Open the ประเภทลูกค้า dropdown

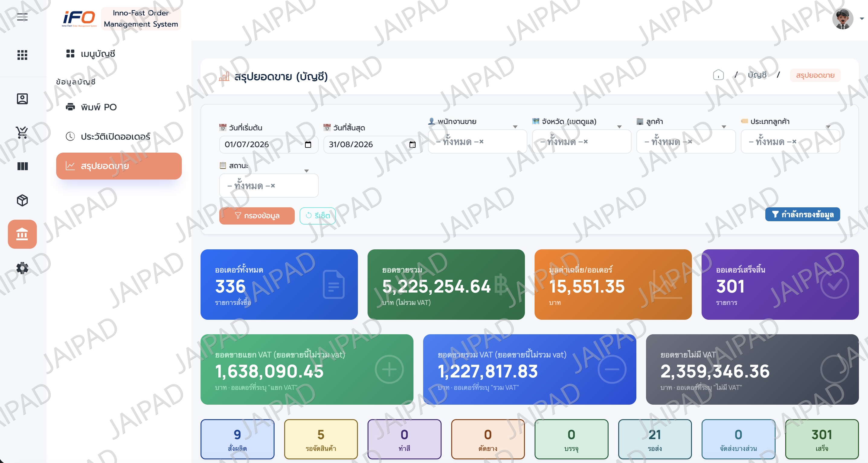click(x=790, y=142)
